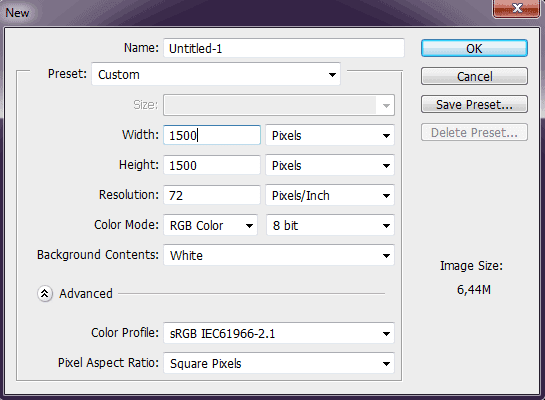Click the Advanced section label
This screenshot has width=545, height=400.
pyautogui.click(x=86, y=294)
